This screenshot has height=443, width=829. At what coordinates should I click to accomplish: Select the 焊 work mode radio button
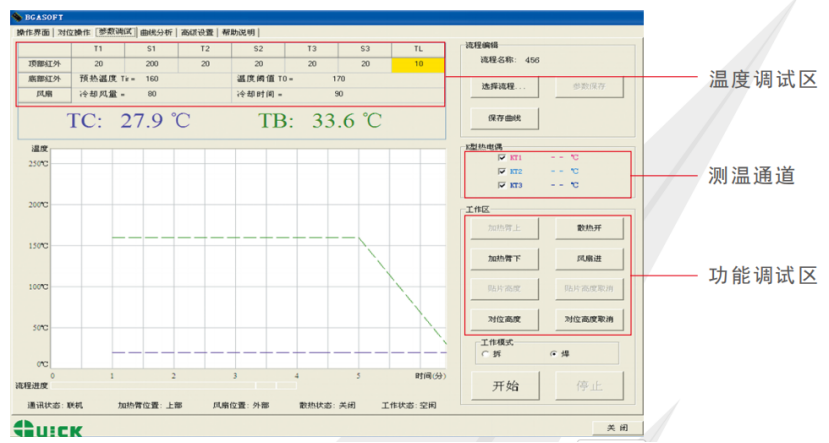[553, 354]
